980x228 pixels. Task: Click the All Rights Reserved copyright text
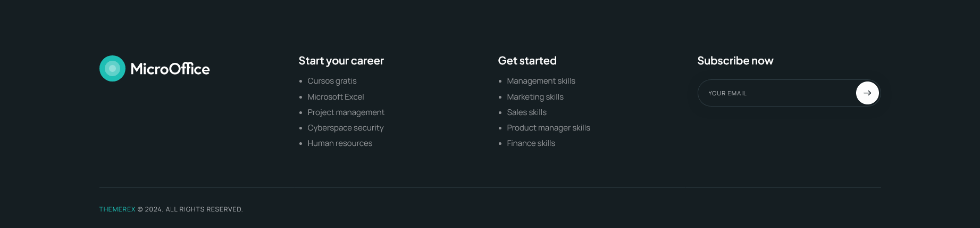[204, 209]
